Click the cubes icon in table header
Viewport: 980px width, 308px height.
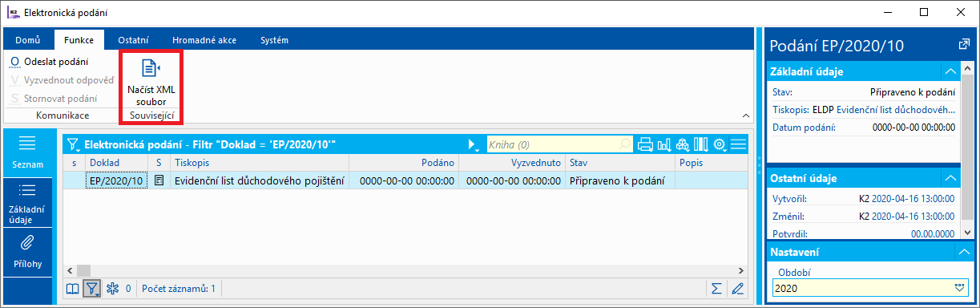[682, 144]
